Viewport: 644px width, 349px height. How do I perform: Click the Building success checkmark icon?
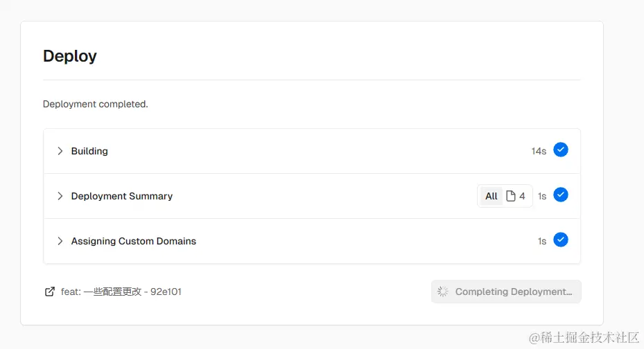pyautogui.click(x=561, y=150)
